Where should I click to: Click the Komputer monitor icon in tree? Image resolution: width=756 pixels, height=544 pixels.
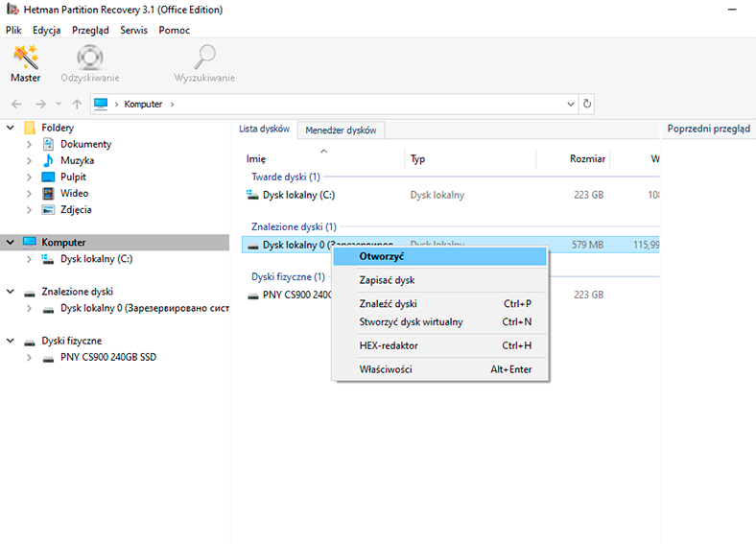[x=30, y=242]
